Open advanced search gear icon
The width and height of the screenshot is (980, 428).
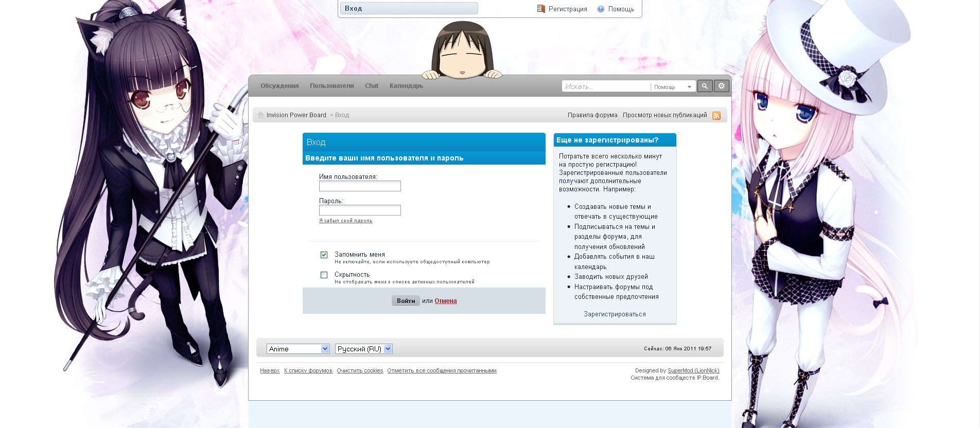pos(722,86)
